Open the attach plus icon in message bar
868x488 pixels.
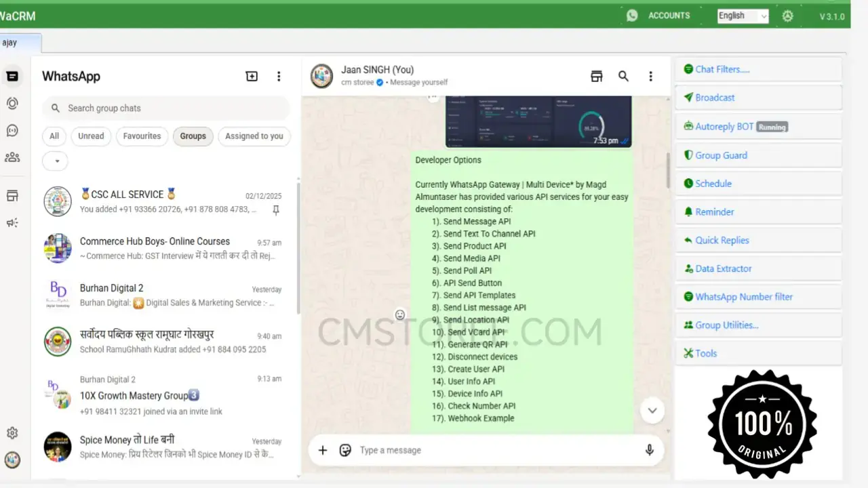(322, 450)
